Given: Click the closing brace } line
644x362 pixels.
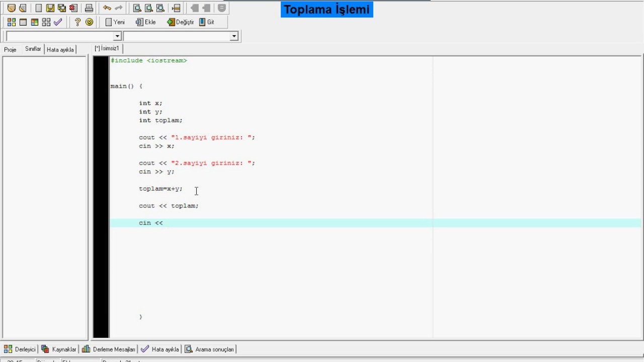Looking at the screenshot, I should pos(141,317).
